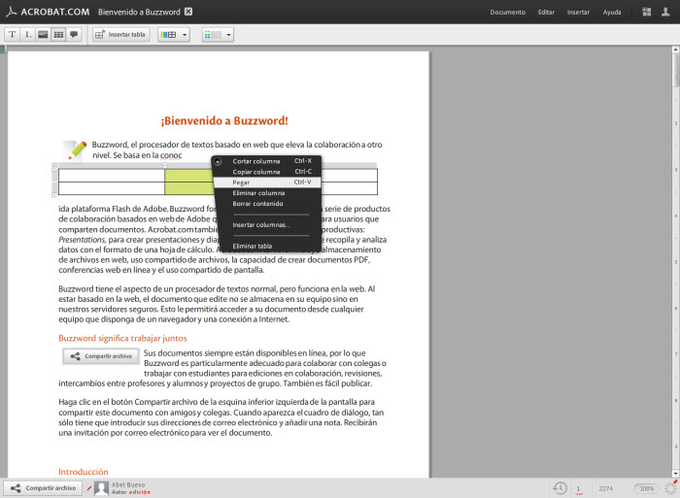Viewport: 680px width, 498px height.
Task: Open the cell background color dropdown
Action: [229, 35]
